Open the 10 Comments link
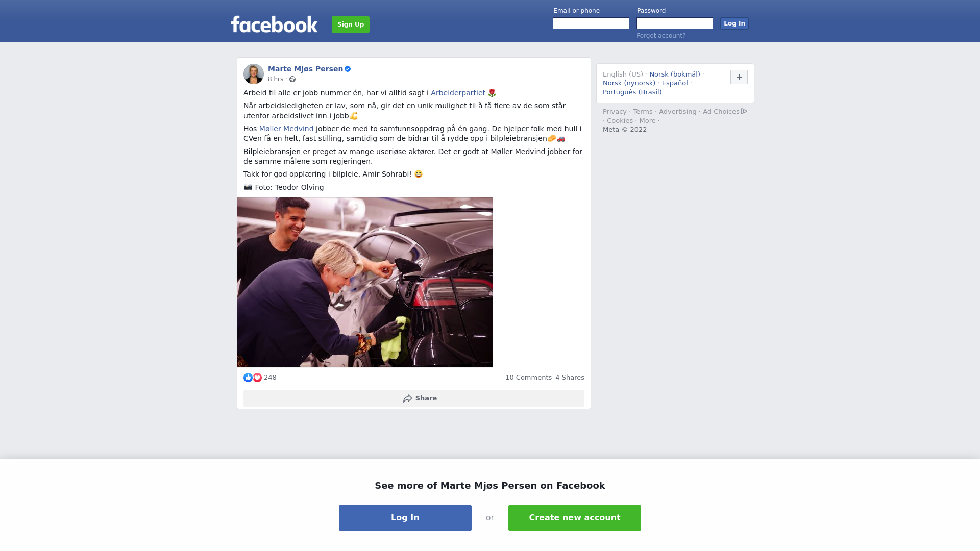The image size is (980, 551). click(x=528, y=378)
